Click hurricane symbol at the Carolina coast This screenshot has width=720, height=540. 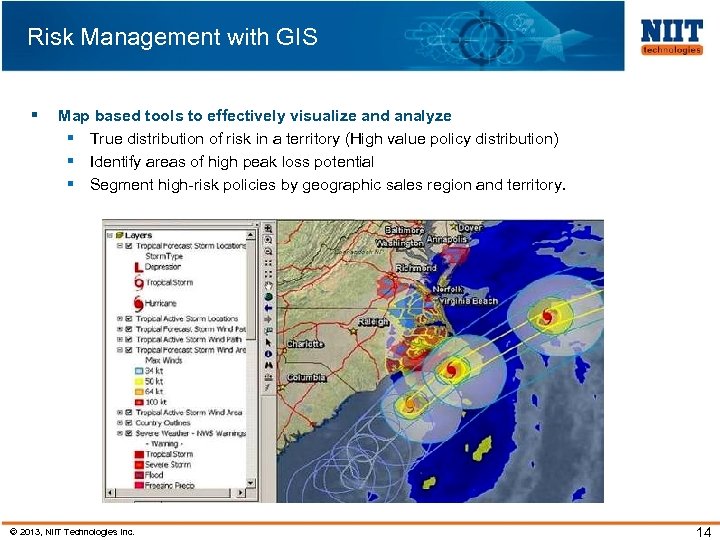click(450, 369)
